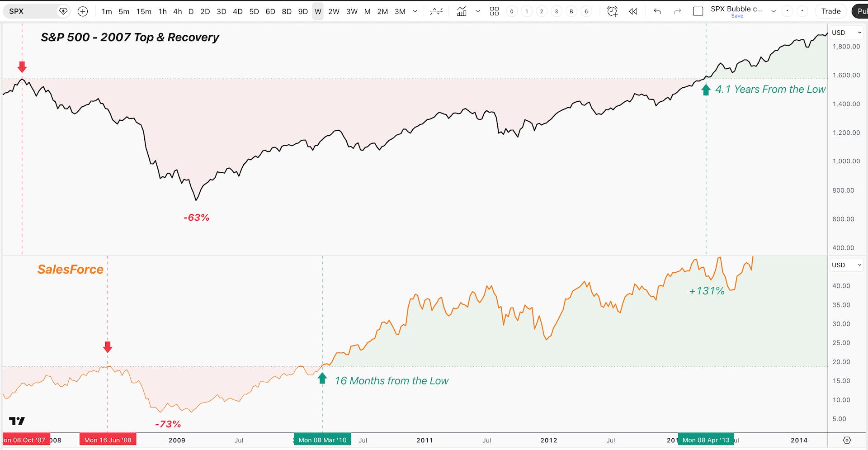868x450 pixels.
Task: Choose the D daily interval
Action: pos(191,11)
